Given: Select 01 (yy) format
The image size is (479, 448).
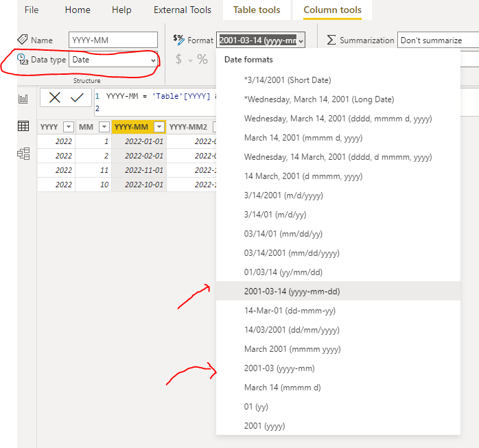Looking at the screenshot, I should click(x=338, y=407).
